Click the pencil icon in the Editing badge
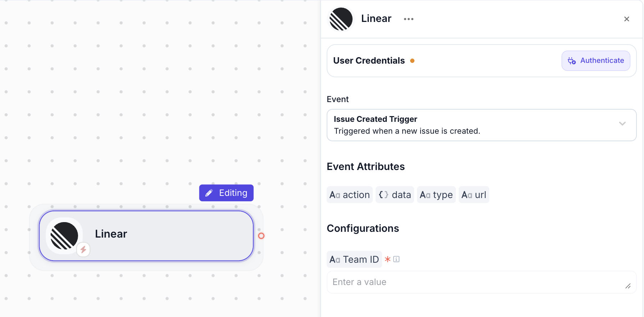This screenshot has height=317, width=644. tap(209, 193)
